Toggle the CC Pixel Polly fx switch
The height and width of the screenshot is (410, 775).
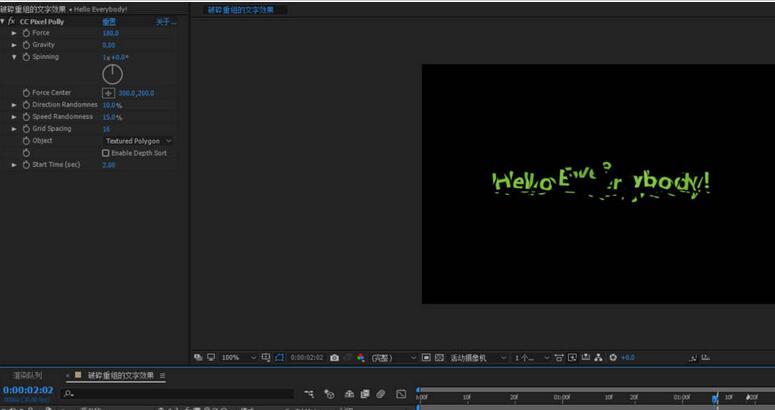(11, 21)
